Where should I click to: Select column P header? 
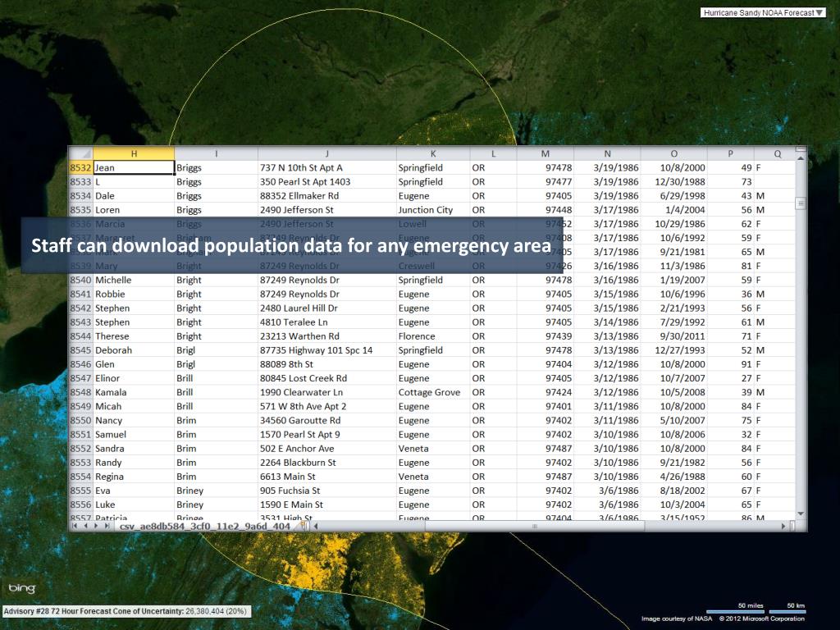(730, 153)
